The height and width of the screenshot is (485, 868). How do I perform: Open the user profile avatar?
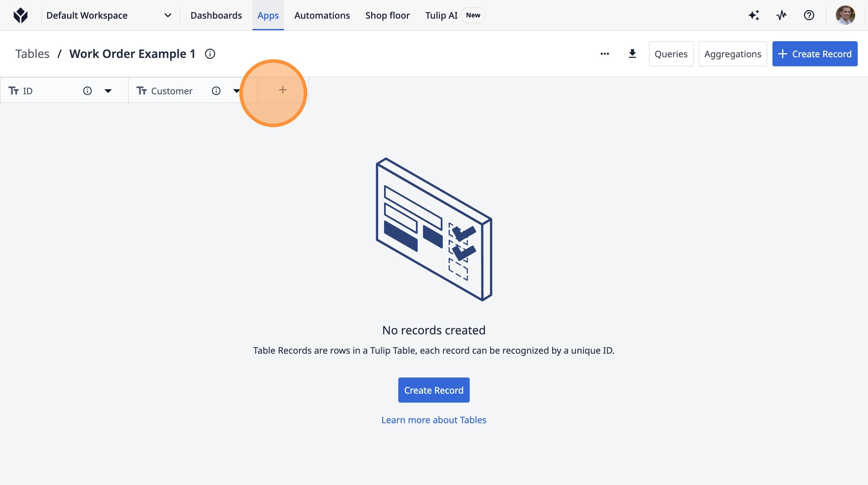coord(845,15)
